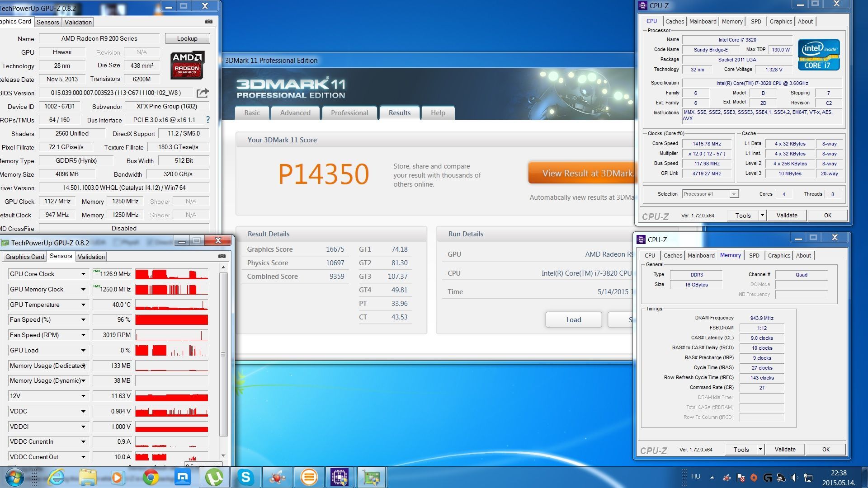This screenshot has height=488, width=868.
Task: Click the Lookup button in GPU-Z
Action: click(x=187, y=38)
